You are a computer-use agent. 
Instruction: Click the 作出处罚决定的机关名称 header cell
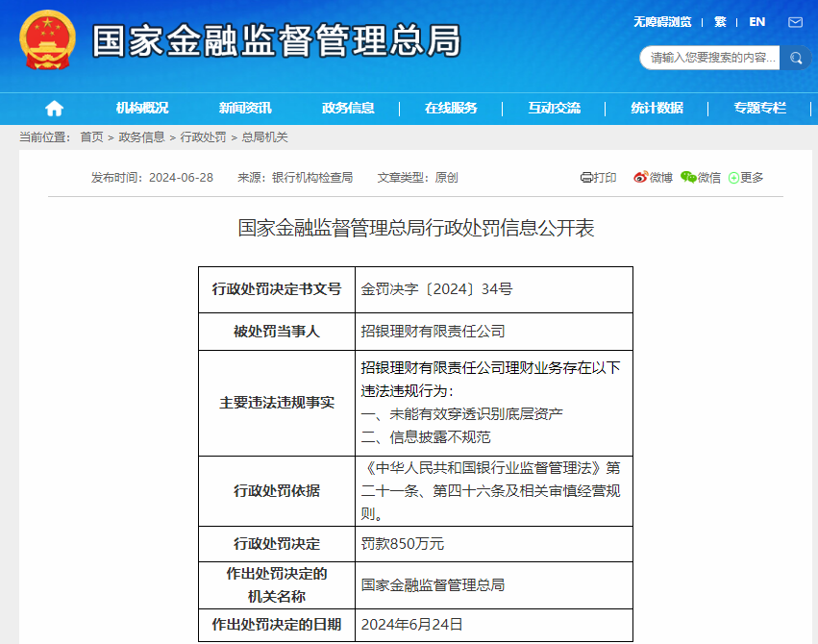point(277,585)
